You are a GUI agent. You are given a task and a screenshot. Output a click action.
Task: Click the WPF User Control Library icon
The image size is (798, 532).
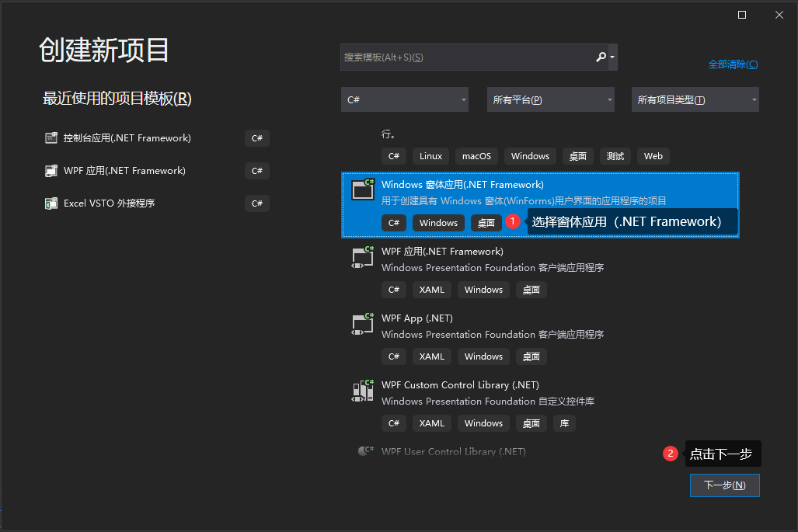point(366,450)
